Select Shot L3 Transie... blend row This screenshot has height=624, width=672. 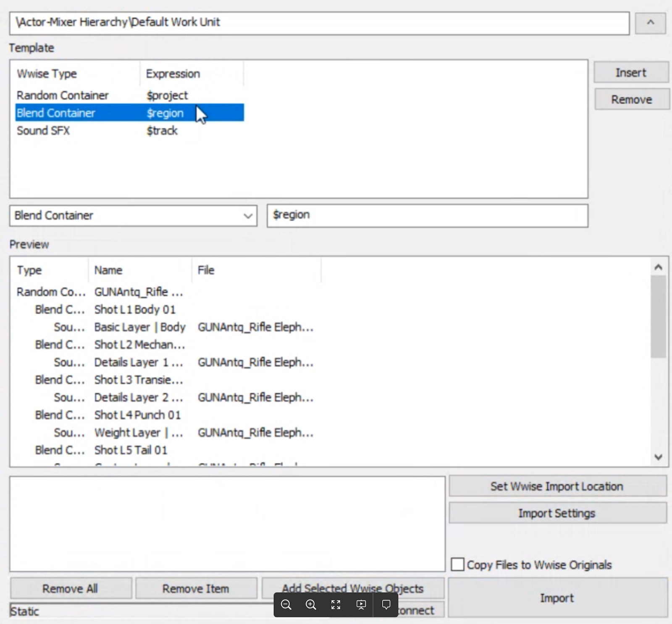click(x=168, y=380)
